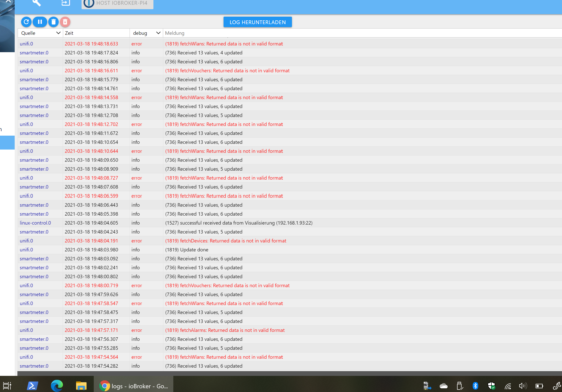Select the fetchDevices error log row
The image size is (562, 392).
[226, 241]
